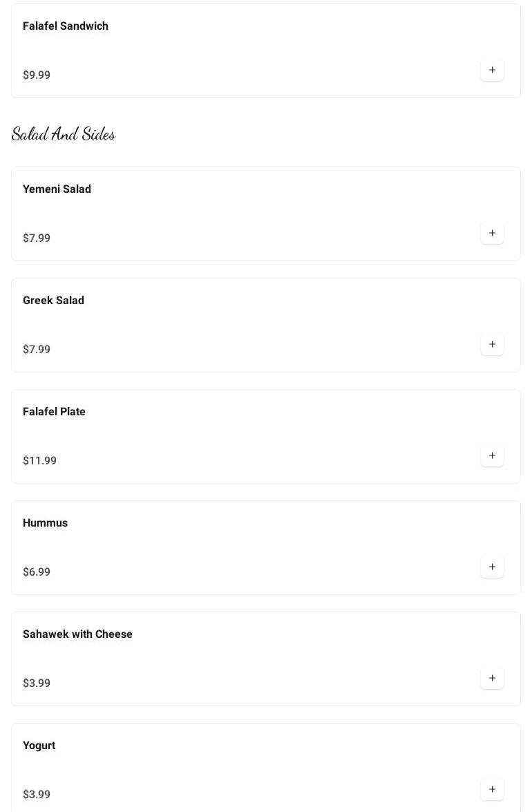Add Falafel Sandwich with plus icon

[492, 70]
